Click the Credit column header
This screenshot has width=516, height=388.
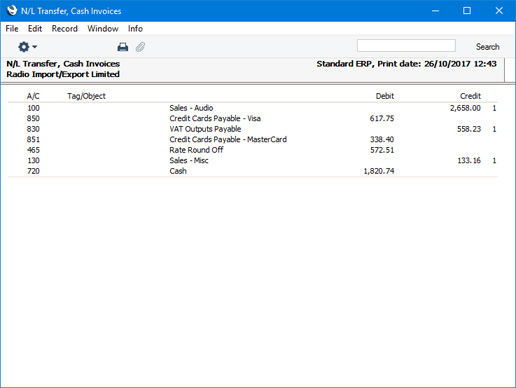tap(470, 96)
